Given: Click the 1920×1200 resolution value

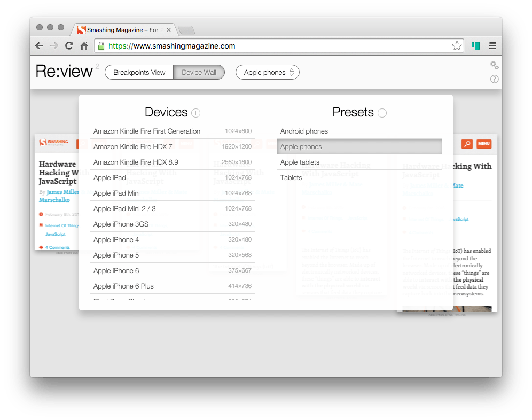Looking at the screenshot, I should [237, 146].
